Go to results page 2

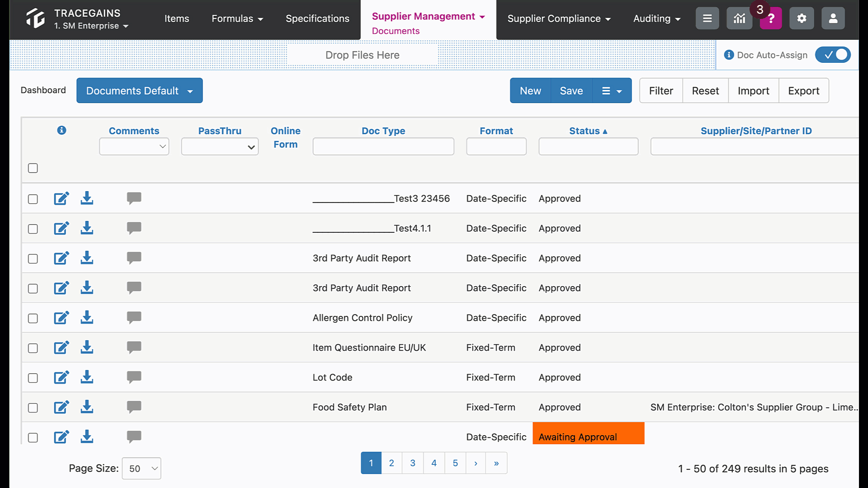point(392,463)
